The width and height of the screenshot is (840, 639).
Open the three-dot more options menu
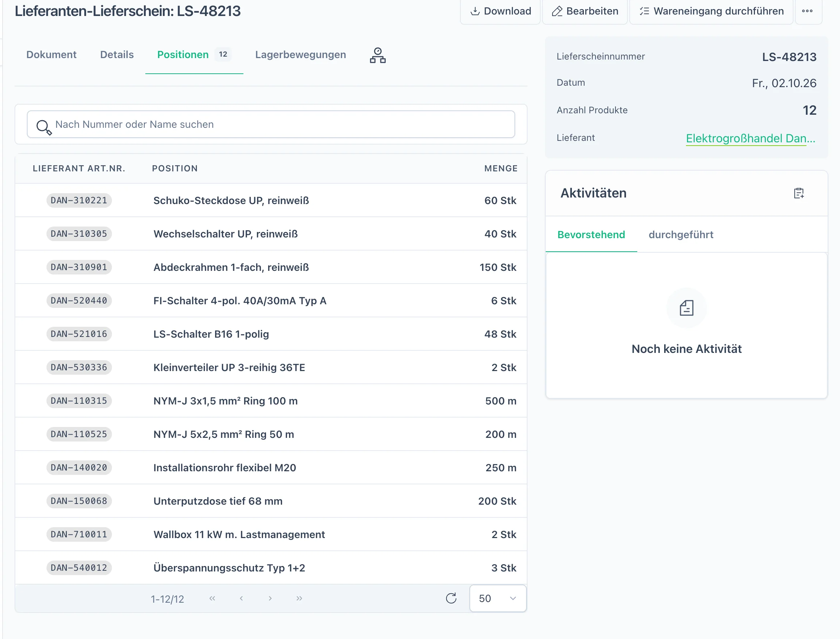[808, 11]
